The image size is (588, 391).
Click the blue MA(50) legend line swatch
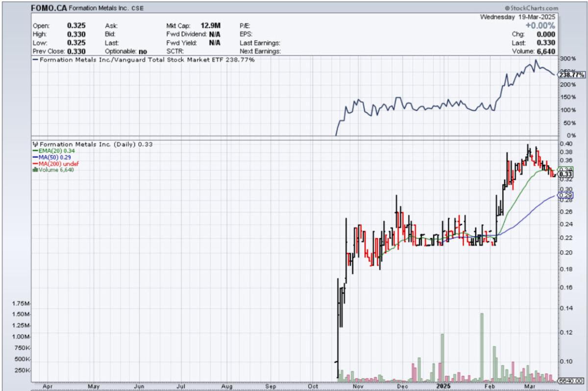pos(35,157)
